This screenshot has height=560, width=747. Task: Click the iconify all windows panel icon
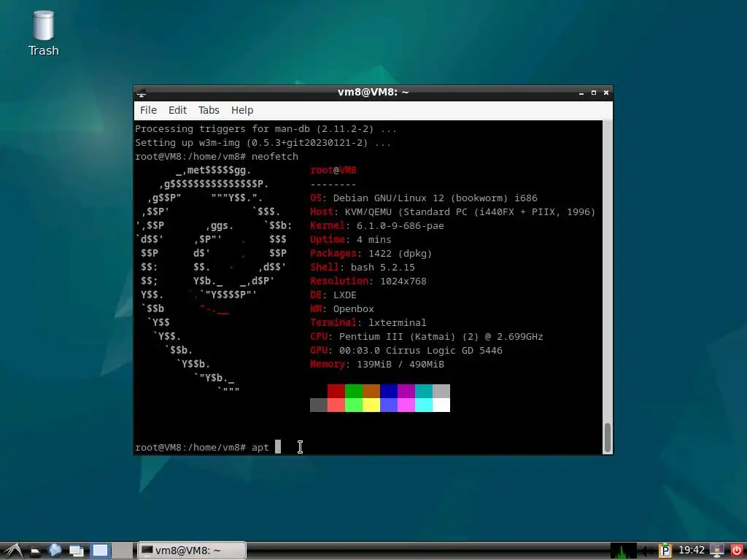point(76,551)
